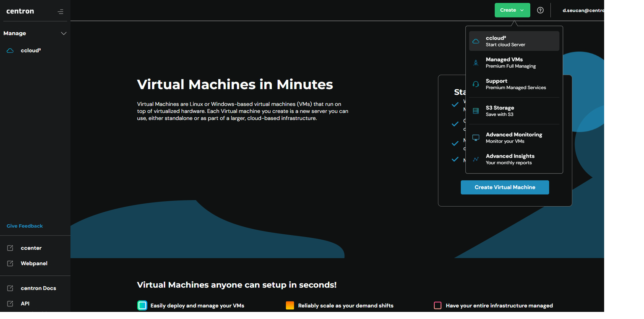Click the Advanced Monitoring screen icon
Screen dimensions: 644x319
(476, 138)
